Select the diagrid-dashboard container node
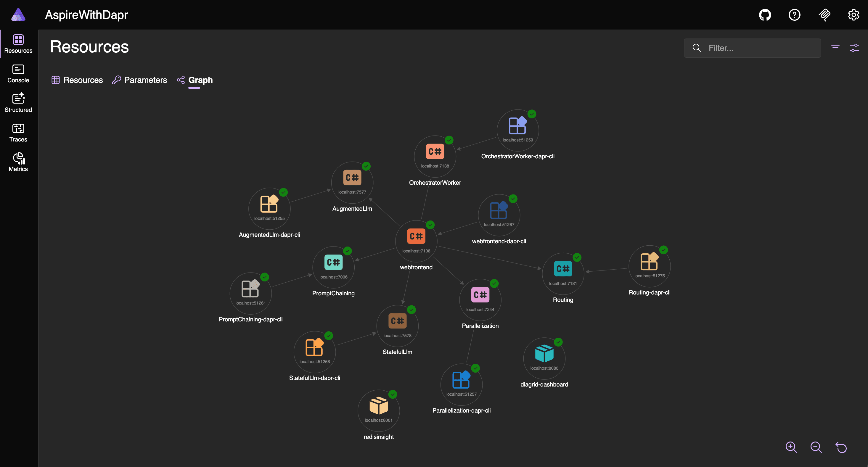Viewport: 868px width, 467px height. (x=544, y=358)
